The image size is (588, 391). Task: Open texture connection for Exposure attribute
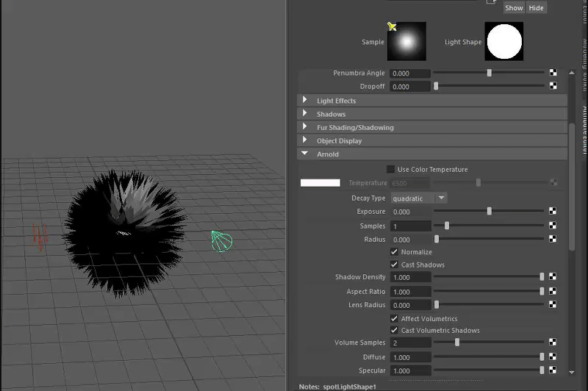pyautogui.click(x=553, y=212)
